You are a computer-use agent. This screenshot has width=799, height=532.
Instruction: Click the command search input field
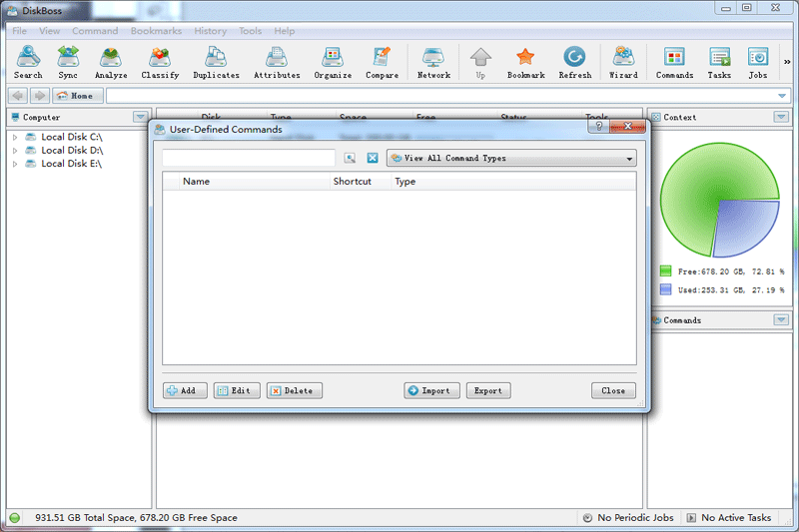pyautogui.click(x=249, y=158)
